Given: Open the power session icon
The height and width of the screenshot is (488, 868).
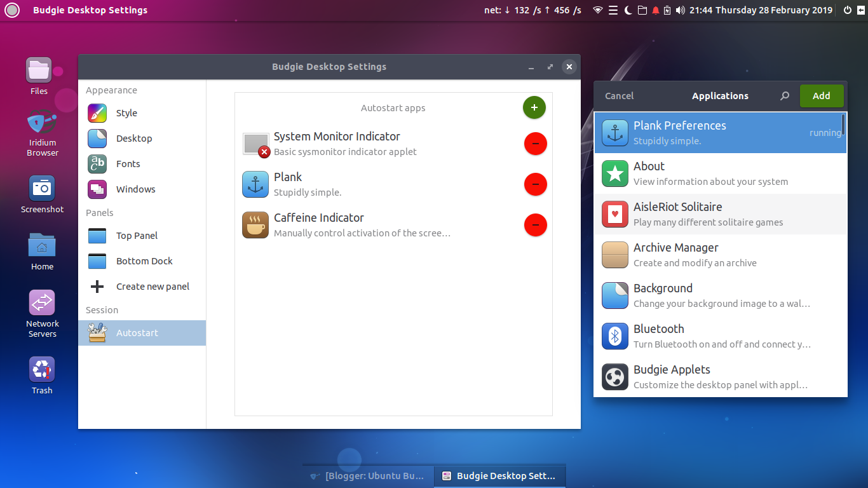Looking at the screenshot, I should tap(847, 10).
